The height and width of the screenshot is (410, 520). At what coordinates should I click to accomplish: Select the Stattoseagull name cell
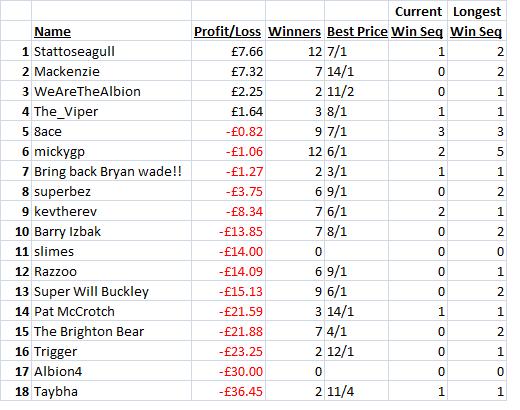(x=111, y=51)
